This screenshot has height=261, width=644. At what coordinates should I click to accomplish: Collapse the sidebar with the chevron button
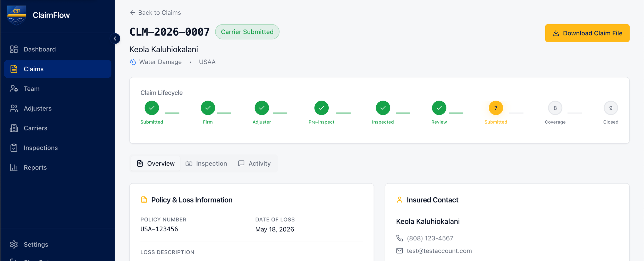pos(115,38)
